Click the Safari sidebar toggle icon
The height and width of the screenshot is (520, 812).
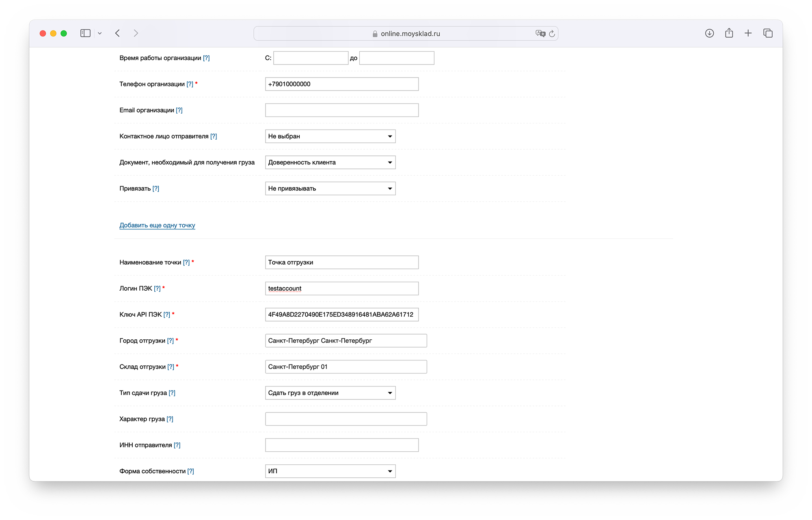(x=85, y=33)
